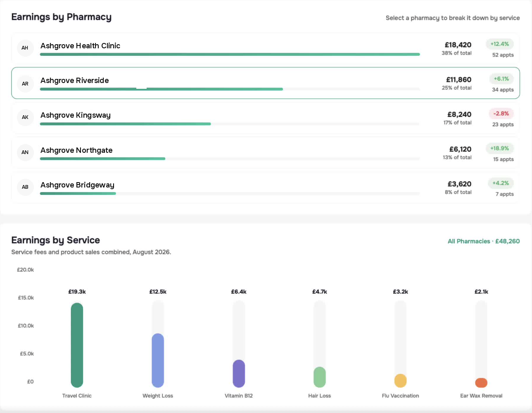Image resolution: width=532 pixels, height=413 pixels.
Task: Click the AK avatar badge
Action: click(25, 117)
